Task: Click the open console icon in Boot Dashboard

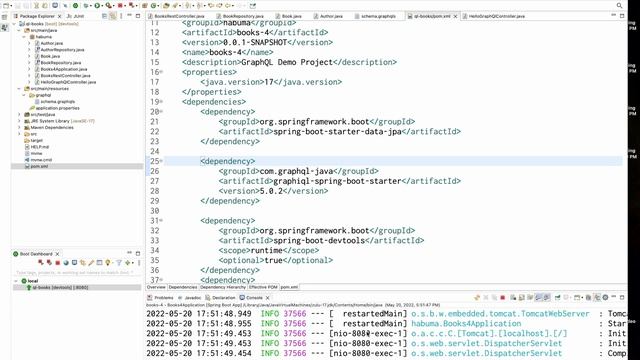Action: pos(74,263)
